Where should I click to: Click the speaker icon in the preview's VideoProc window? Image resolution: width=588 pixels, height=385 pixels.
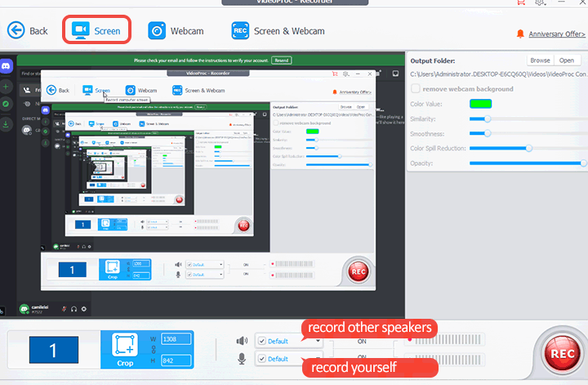pos(178,265)
